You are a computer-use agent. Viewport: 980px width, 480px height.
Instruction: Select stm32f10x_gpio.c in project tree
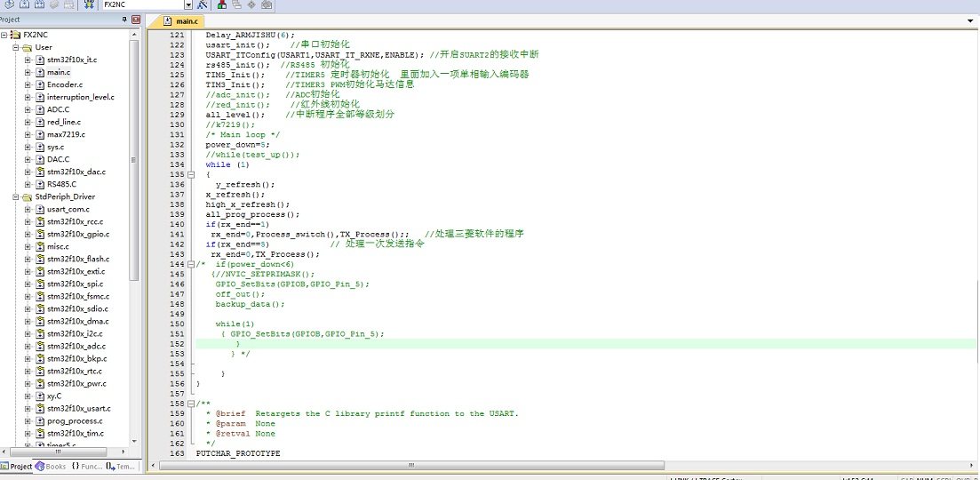click(x=78, y=234)
